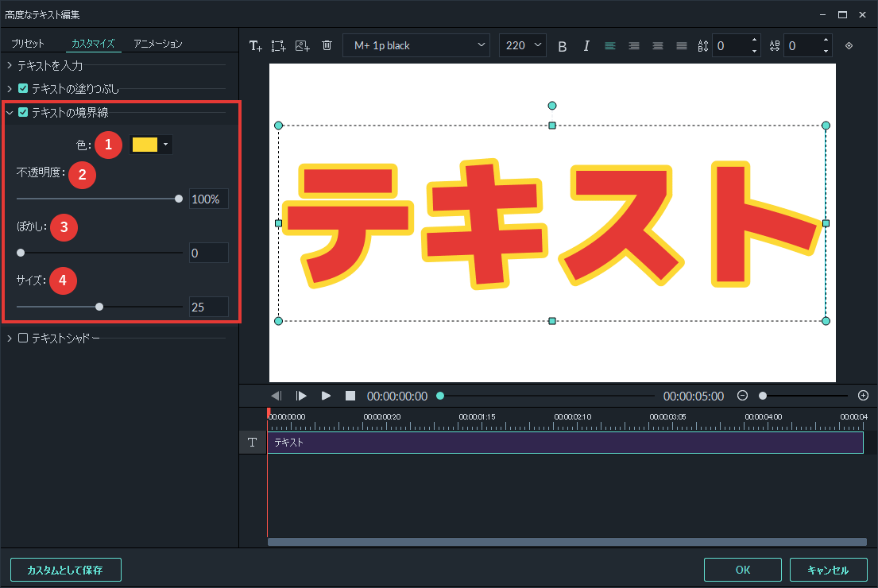
Task: Collapse テキストの境界線 section
Action: coord(9,113)
